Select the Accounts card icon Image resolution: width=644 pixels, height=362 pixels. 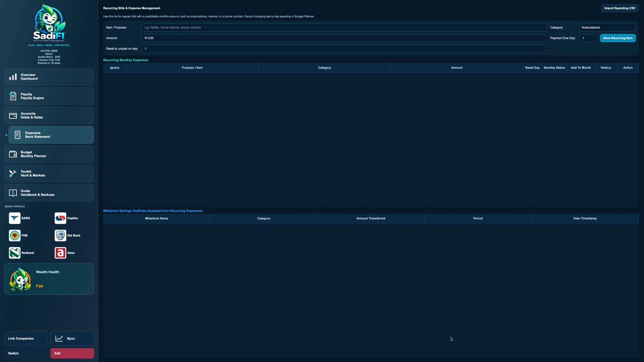coord(13,115)
